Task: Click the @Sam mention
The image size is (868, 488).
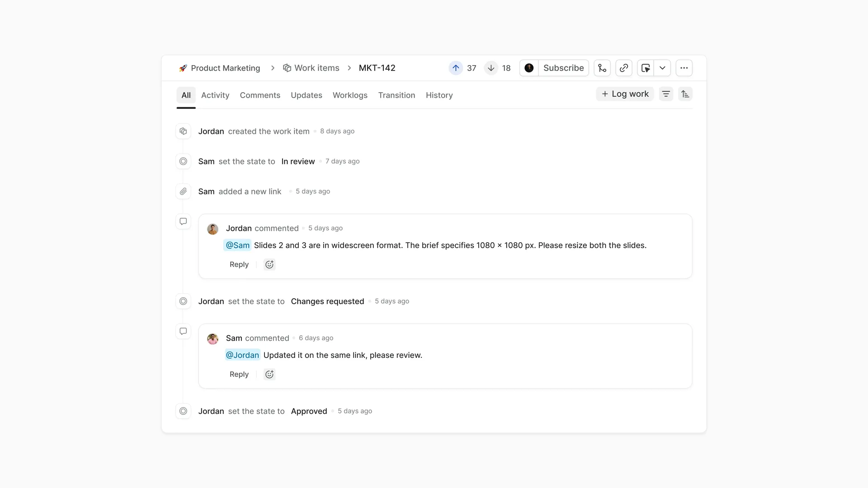Action: point(237,245)
